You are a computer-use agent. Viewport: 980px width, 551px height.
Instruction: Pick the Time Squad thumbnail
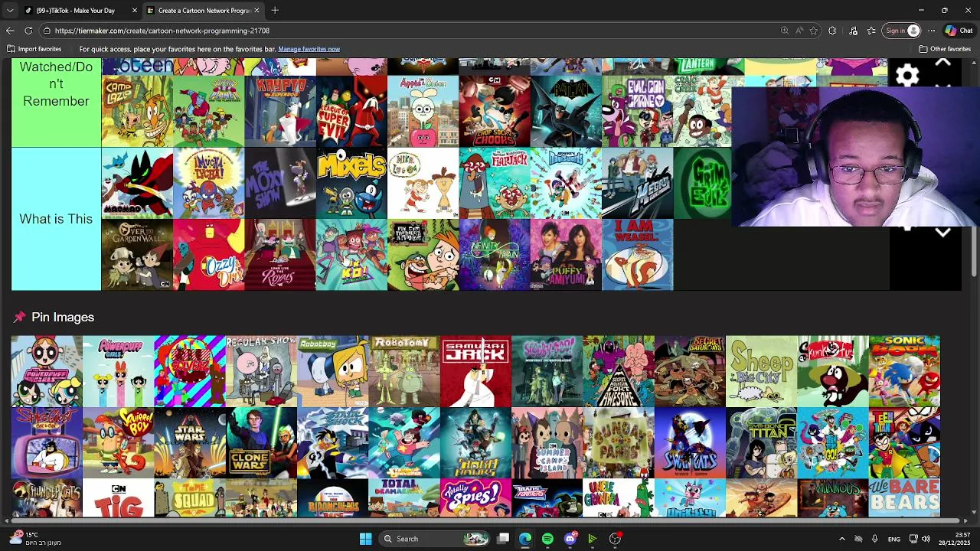[190, 498]
